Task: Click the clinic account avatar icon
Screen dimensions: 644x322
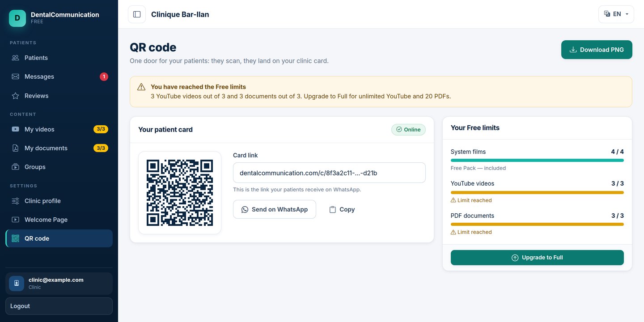Action: coord(17,283)
